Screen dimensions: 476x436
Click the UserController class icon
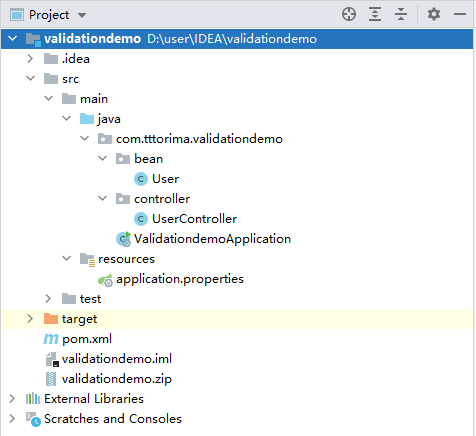click(x=141, y=219)
